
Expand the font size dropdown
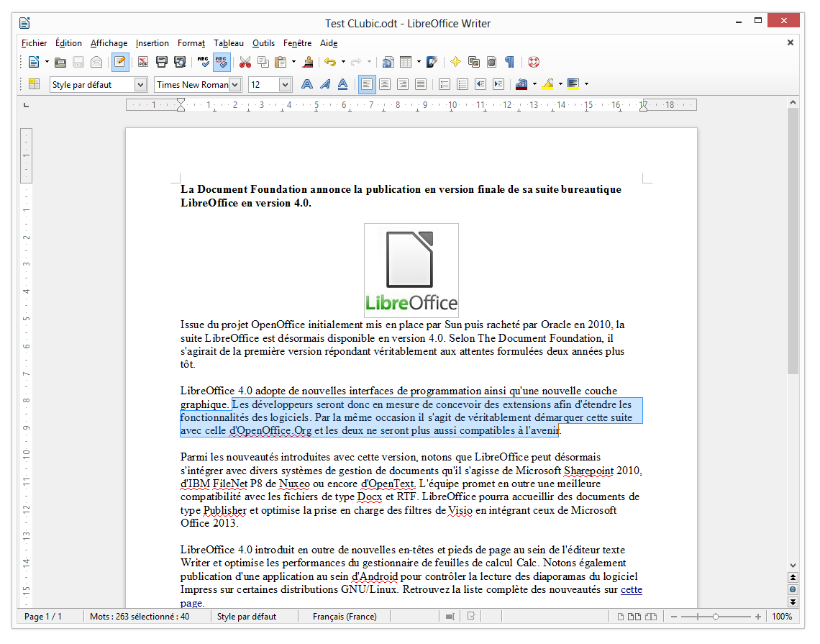(286, 84)
